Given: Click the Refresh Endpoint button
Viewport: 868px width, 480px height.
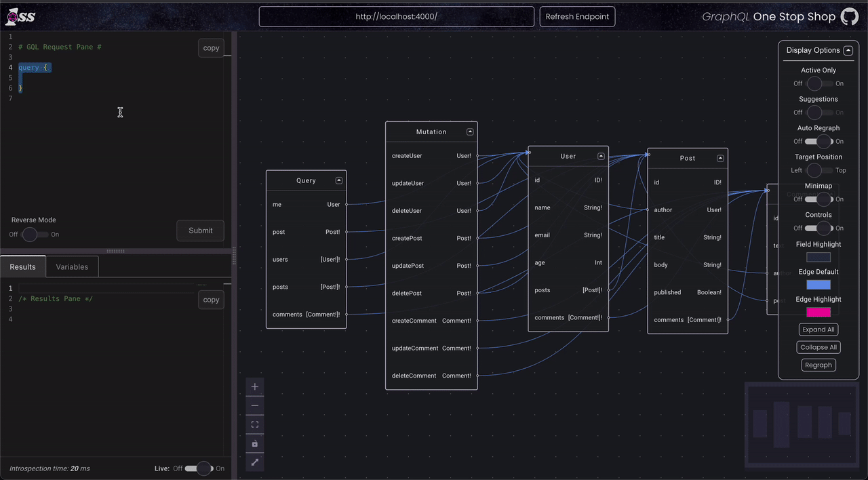Looking at the screenshot, I should tap(577, 17).
